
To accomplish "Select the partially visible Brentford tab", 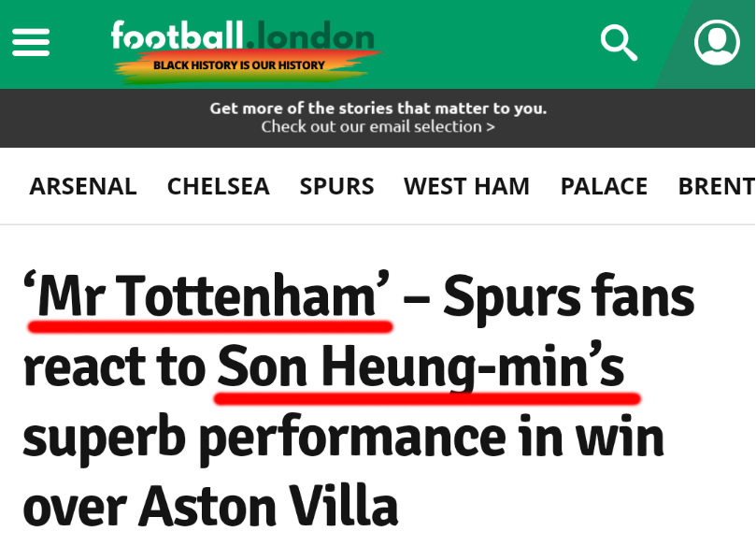I will coord(716,186).
